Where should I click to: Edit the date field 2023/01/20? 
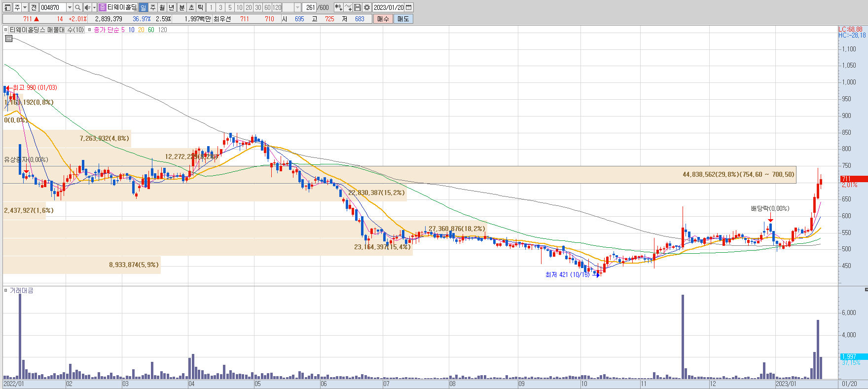389,7
